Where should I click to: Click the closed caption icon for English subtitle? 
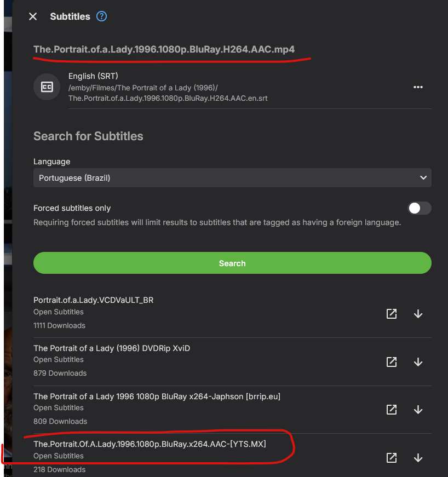(47, 87)
